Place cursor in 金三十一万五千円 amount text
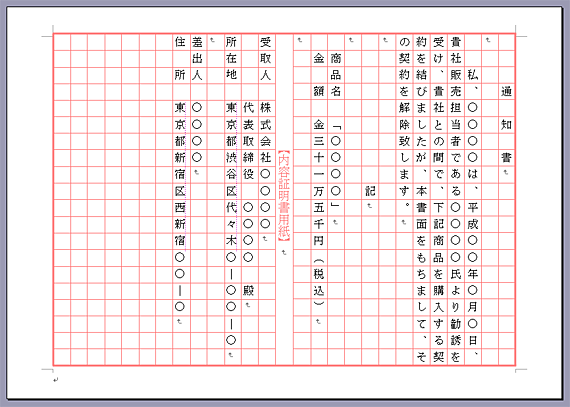 point(319,182)
